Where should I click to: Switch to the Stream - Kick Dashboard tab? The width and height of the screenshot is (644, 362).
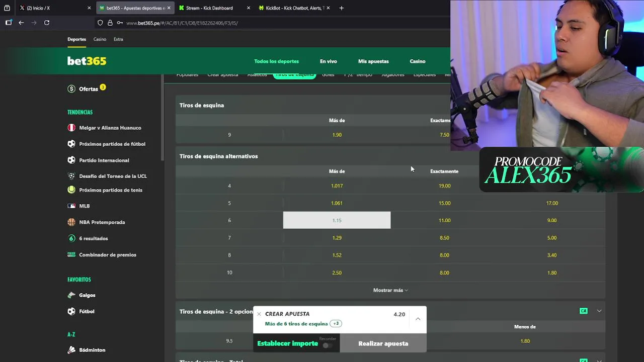click(x=214, y=8)
